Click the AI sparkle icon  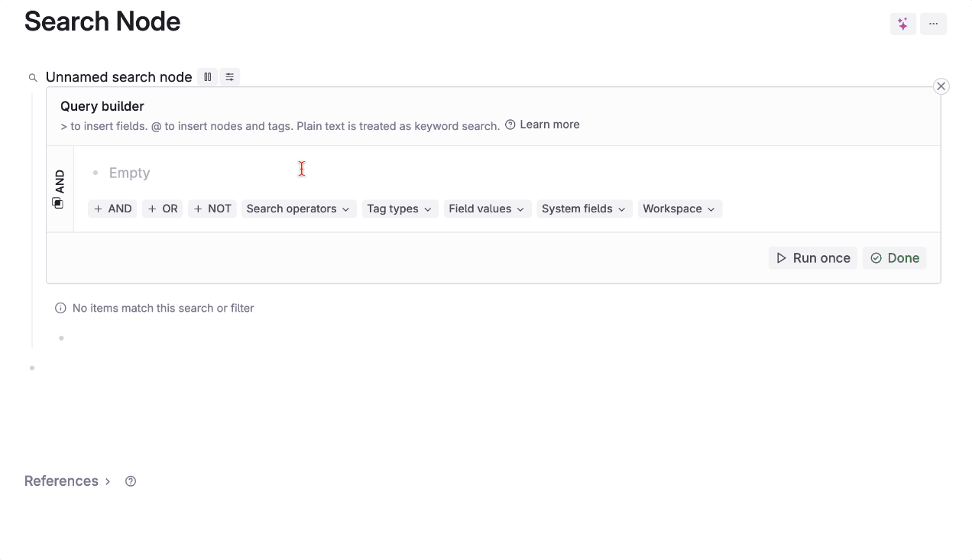click(902, 24)
